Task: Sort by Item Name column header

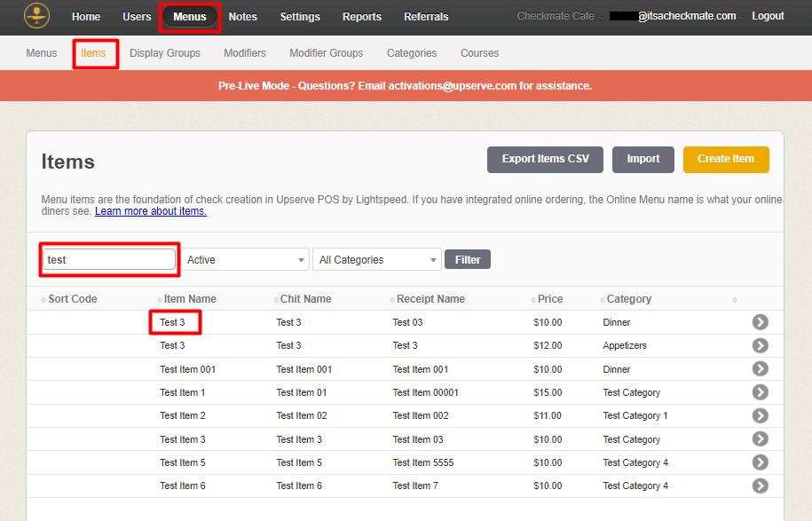Action: pos(190,299)
